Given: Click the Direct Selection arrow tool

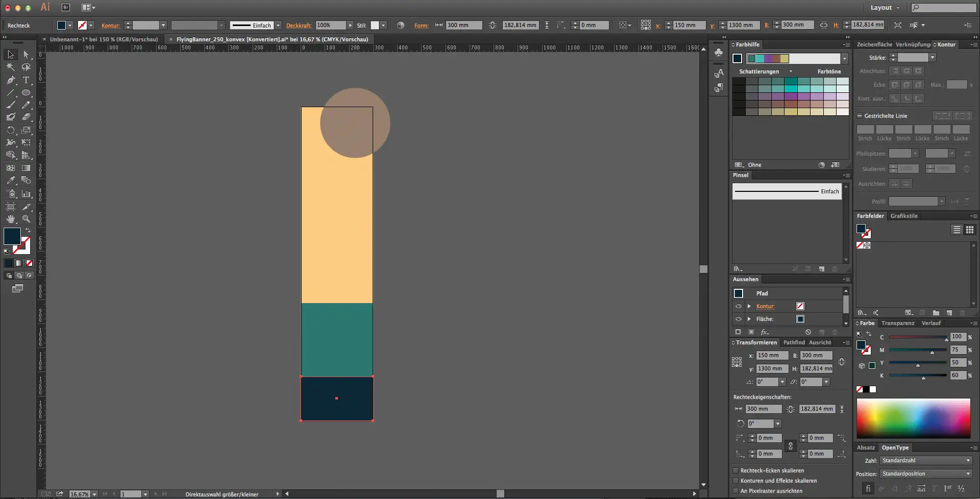Looking at the screenshot, I should point(26,55).
